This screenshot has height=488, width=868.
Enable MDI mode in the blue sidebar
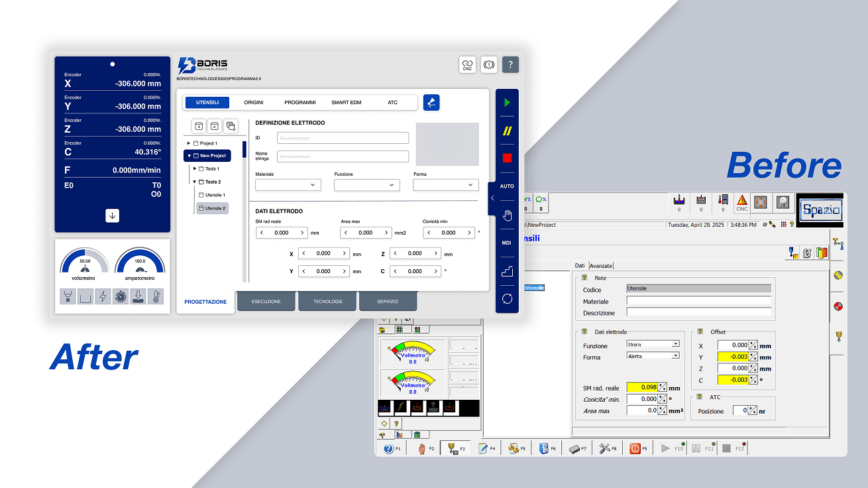pos(507,243)
